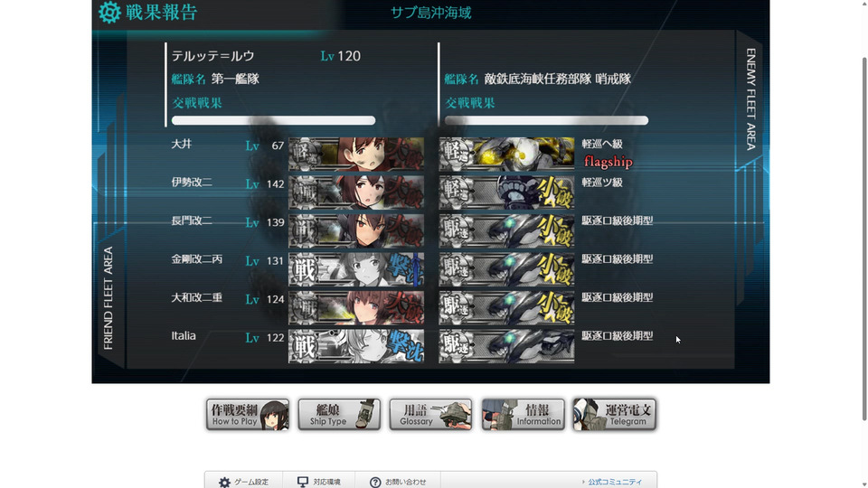Select 大井 ship banner thumbnail
The height and width of the screenshot is (488, 868).
(x=356, y=154)
